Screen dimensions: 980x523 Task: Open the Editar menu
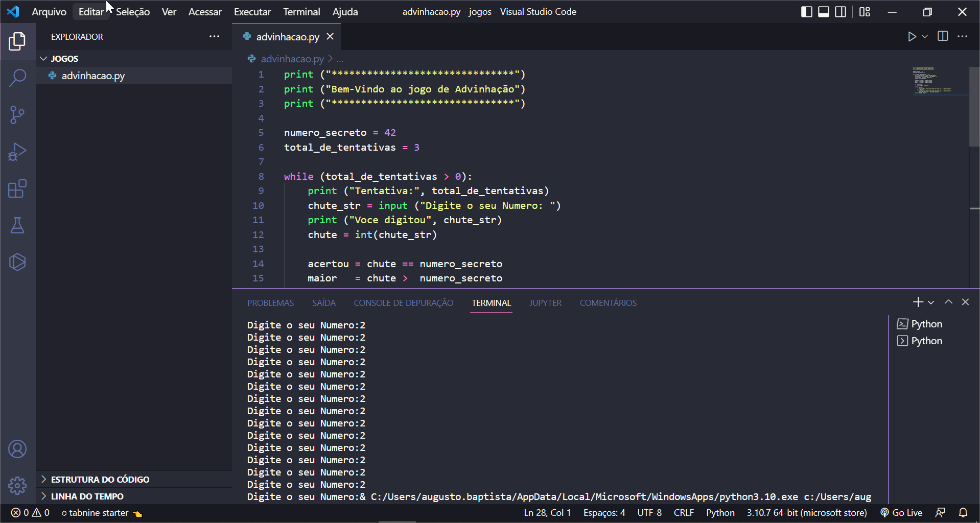tap(91, 12)
